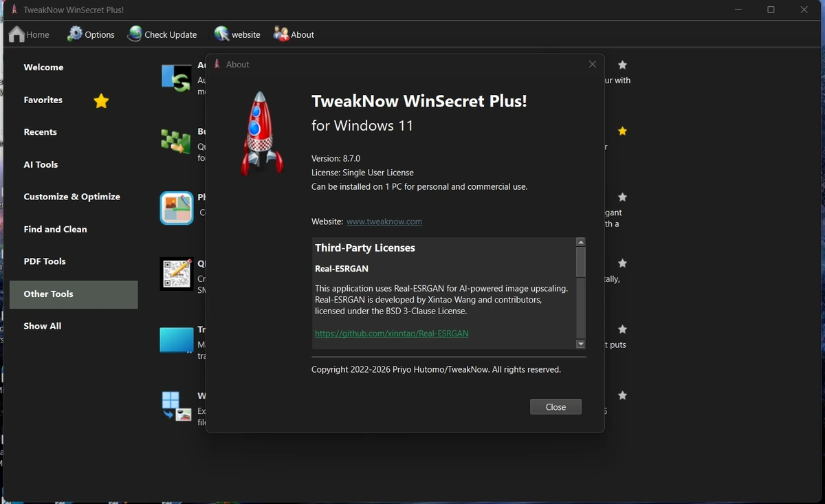Close the About dialog with the X
Viewport: 825px width, 504px height.
coord(593,64)
